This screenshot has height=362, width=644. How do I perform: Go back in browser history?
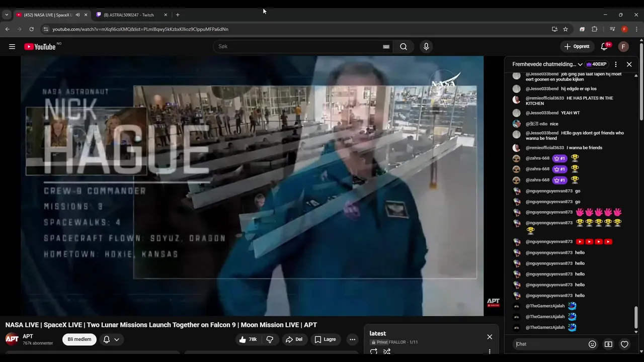pyautogui.click(x=8, y=29)
